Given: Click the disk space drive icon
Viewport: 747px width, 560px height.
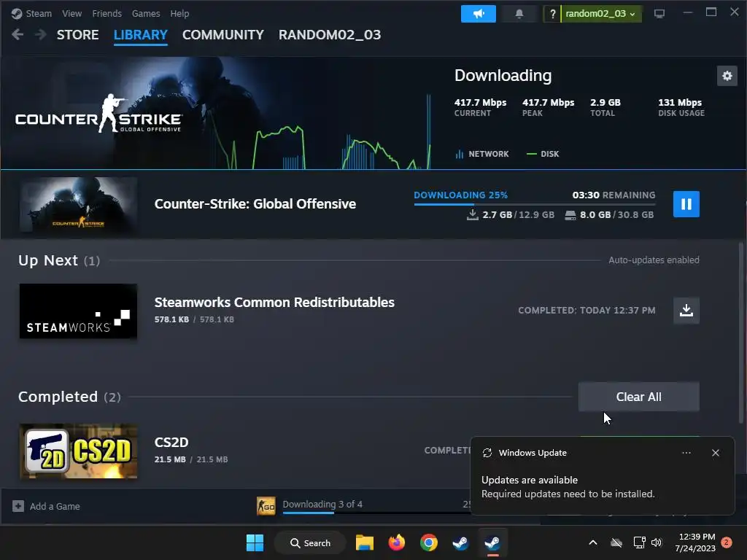Looking at the screenshot, I should pyautogui.click(x=570, y=215).
